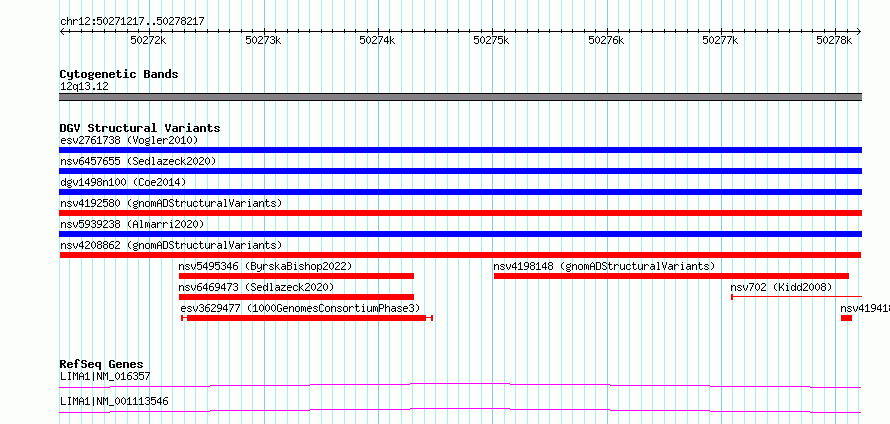Select the gray 12q13.12 cytogenetic band bar
This screenshot has height=424, width=890.
460,97
